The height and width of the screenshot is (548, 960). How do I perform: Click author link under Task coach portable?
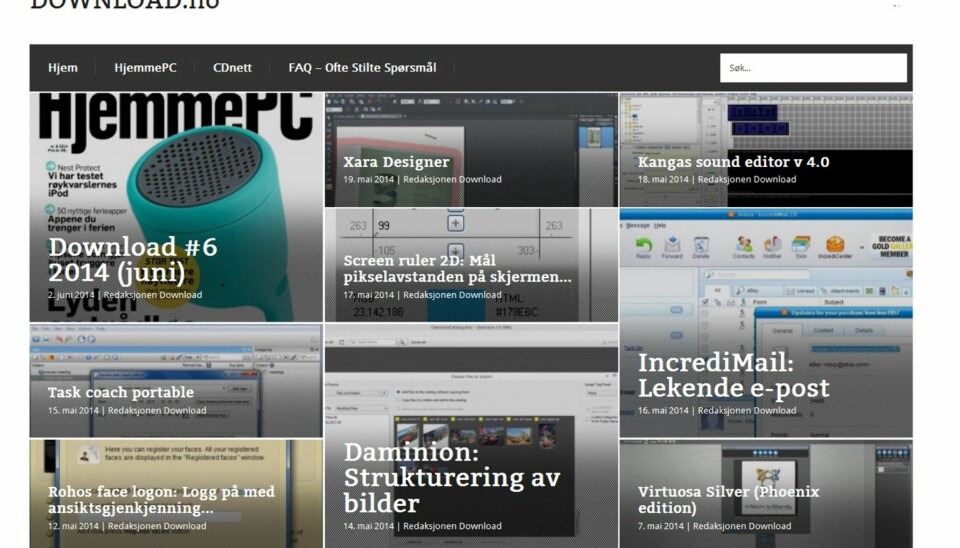point(157,411)
